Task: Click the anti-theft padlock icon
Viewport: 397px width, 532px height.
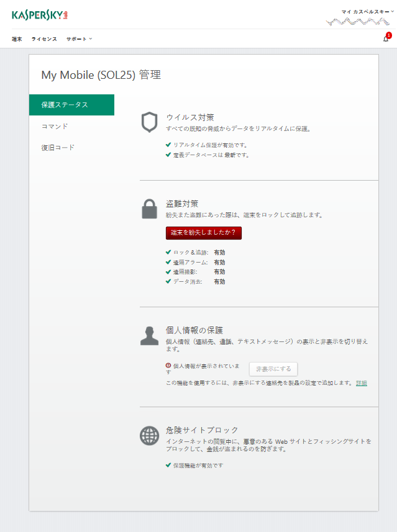Action: tap(149, 209)
